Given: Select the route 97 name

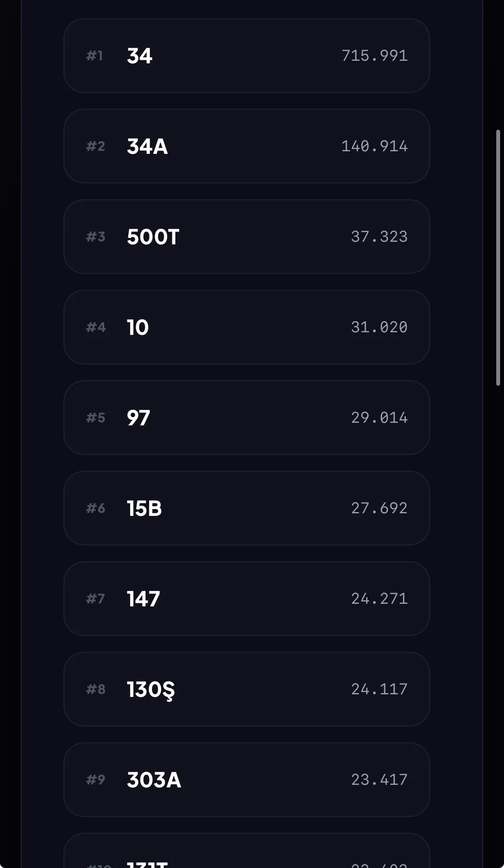Looking at the screenshot, I should [138, 418].
